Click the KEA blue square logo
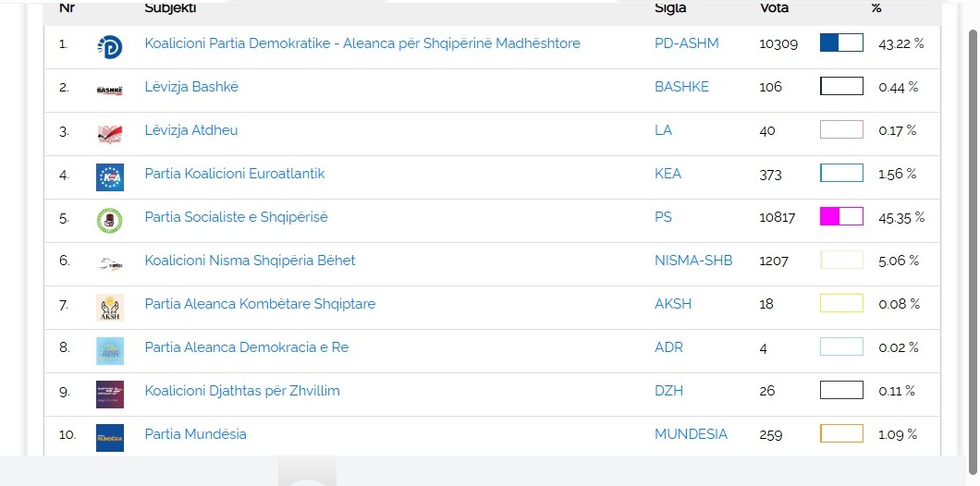This screenshot has height=486, width=980. coord(110,177)
